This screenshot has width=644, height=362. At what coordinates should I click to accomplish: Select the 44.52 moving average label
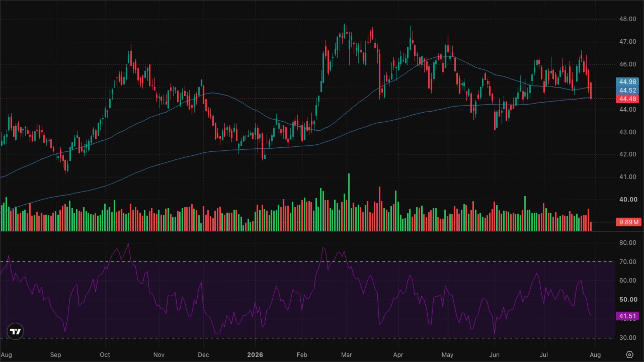tap(627, 90)
